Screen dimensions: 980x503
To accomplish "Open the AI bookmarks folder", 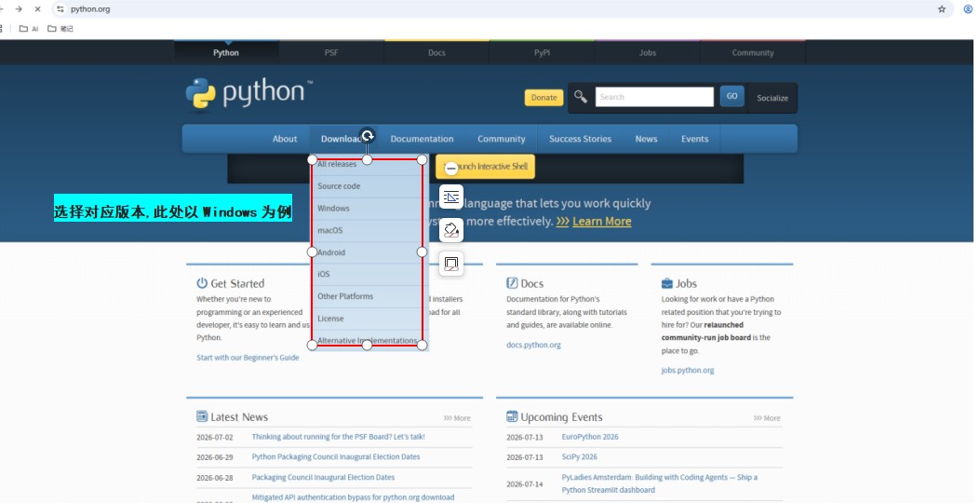I will pos(29,28).
